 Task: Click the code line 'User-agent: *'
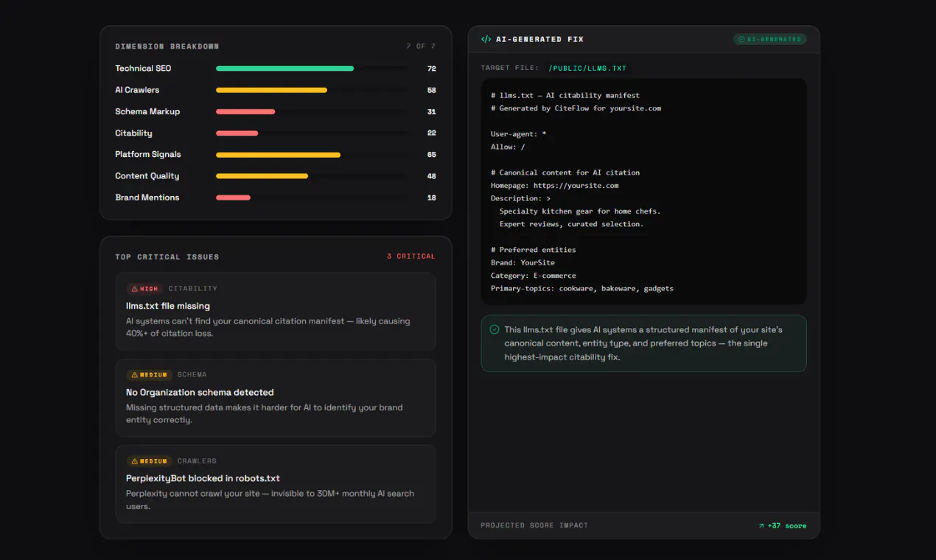518,134
